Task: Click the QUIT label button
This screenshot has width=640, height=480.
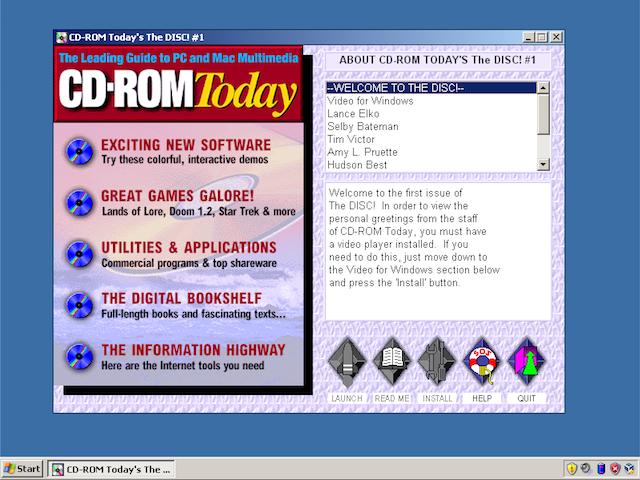Action: pyautogui.click(x=527, y=399)
